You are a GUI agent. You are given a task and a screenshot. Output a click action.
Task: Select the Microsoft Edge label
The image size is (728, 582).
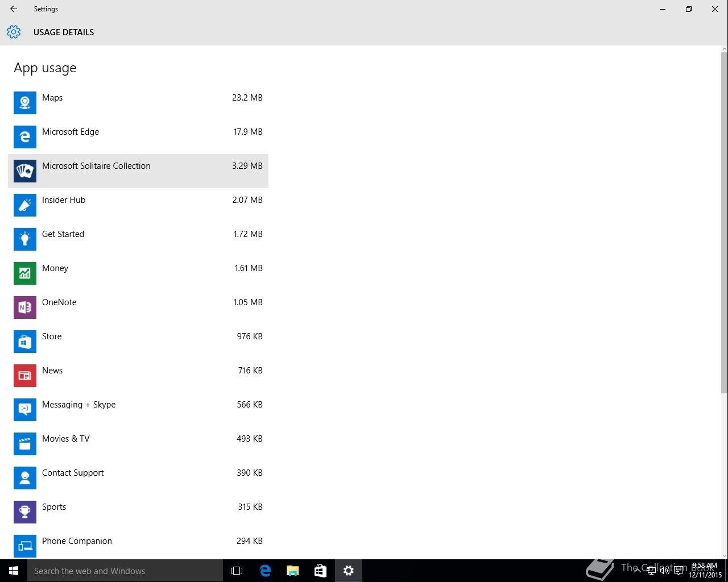71,132
